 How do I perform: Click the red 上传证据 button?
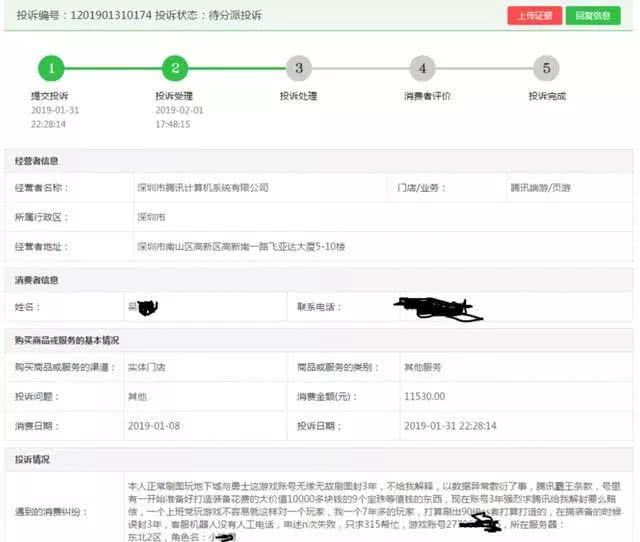pyautogui.click(x=535, y=16)
